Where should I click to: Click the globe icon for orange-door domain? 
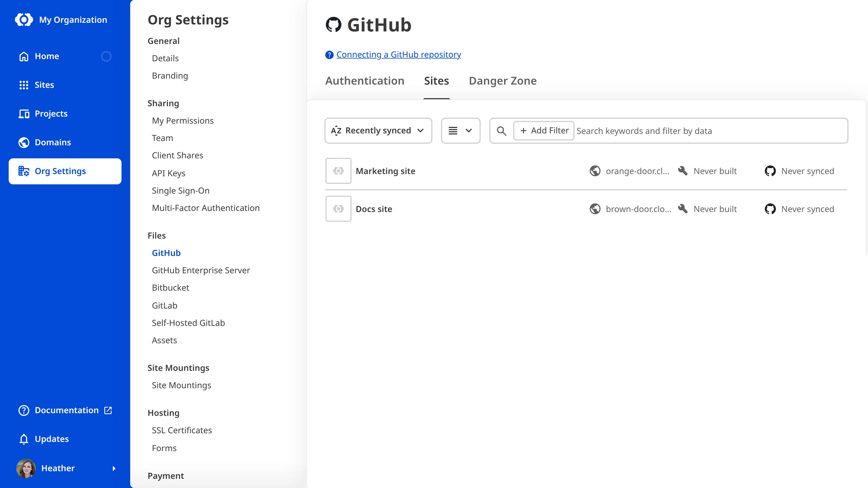(x=595, y=171)
